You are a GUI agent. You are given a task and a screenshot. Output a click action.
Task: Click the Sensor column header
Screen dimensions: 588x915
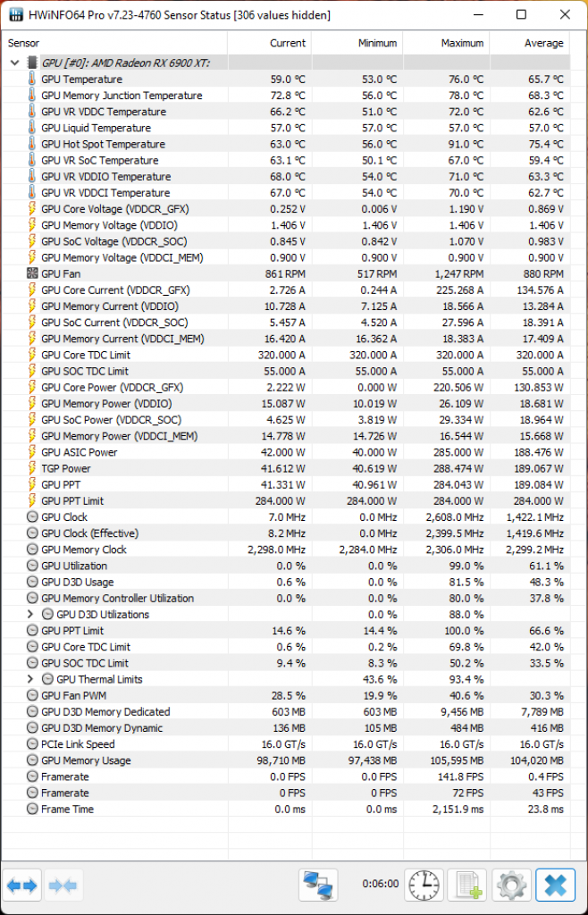pyautogui.click(x=114, y=43)
